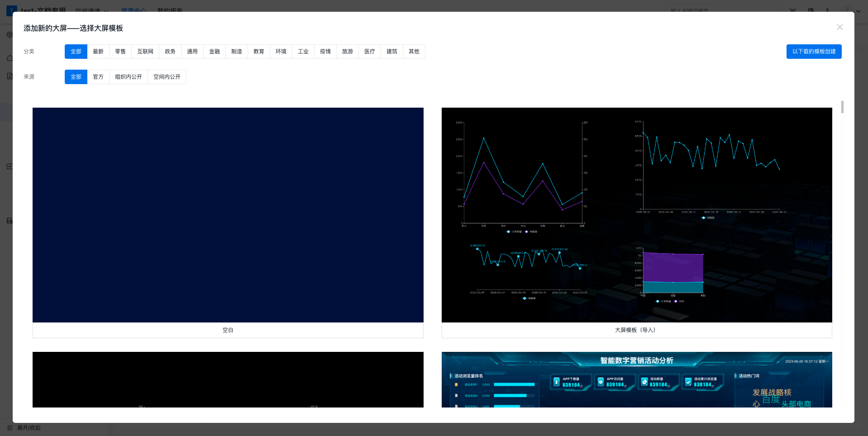Switch to 其他 category

click(414, 52)
